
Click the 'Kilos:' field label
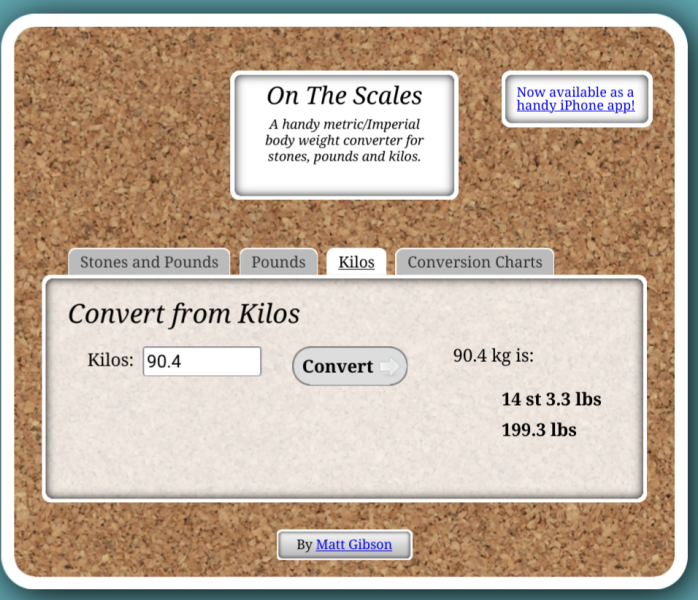pyautogui.click(x=110, y=361)
